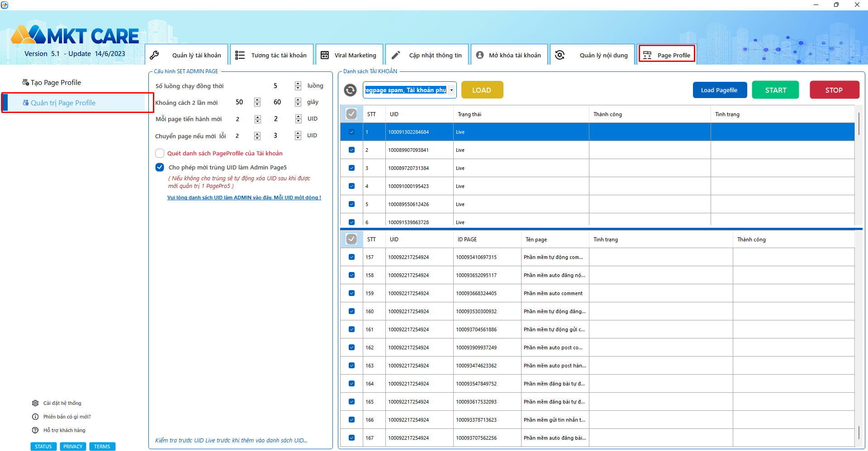This screenshot has height=451, width=868.
Task: Click the icon beside Quản trị Page Profile
Action: 26,103
